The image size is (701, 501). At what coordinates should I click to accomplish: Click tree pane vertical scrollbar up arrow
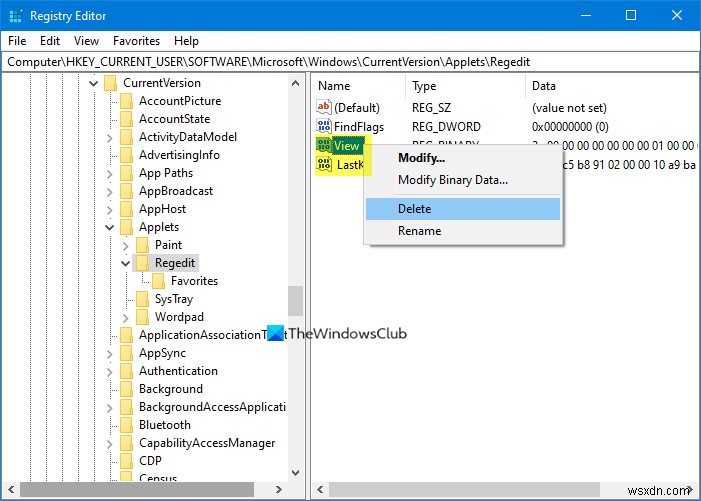click(296, 83)
